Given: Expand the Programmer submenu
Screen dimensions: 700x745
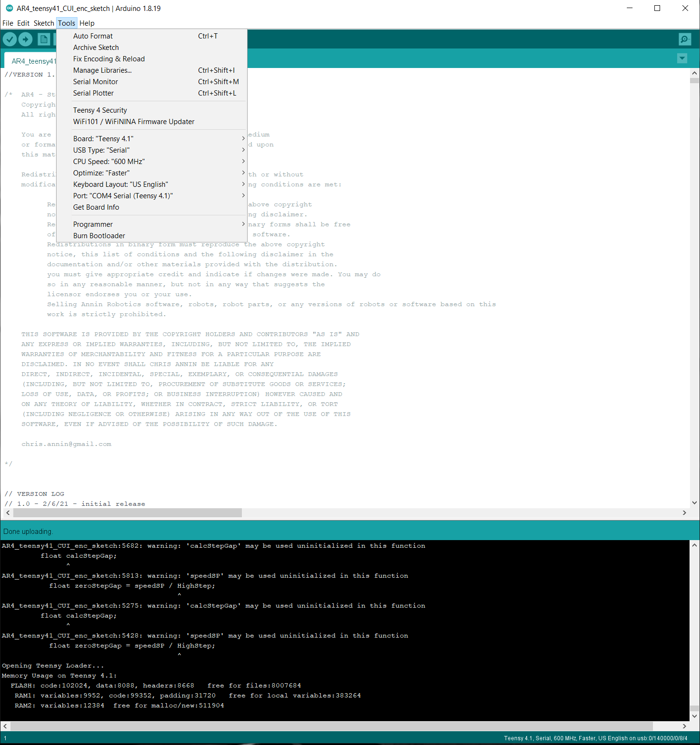Looking at the screenshot, I should (x=152, y=224).
